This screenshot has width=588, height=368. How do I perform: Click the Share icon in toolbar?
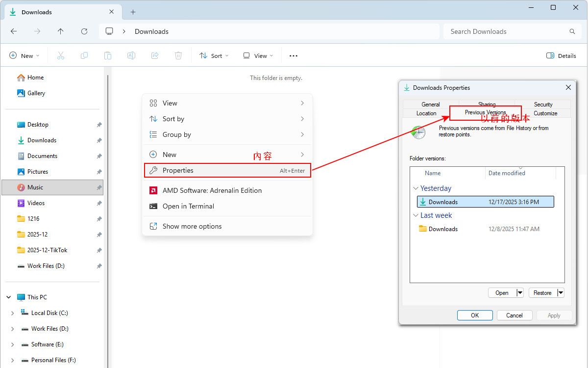pyautogui.click(x=155, y=56)
